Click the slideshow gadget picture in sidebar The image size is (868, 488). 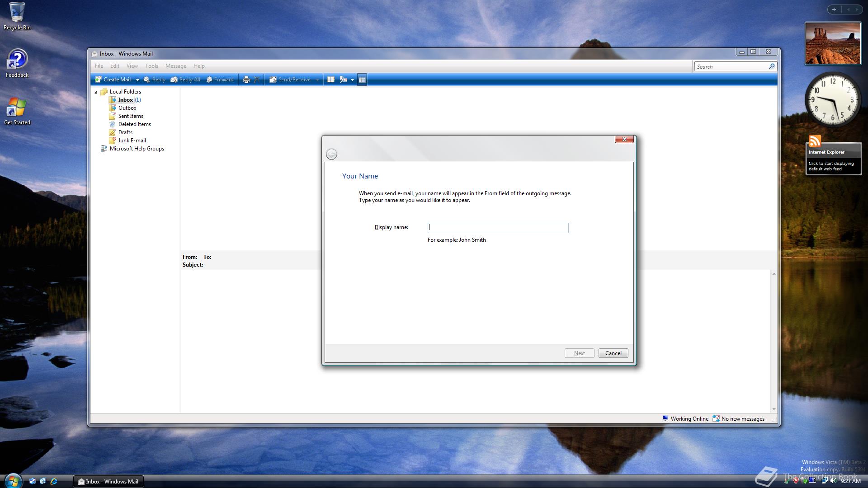click(x=833, y=43)
